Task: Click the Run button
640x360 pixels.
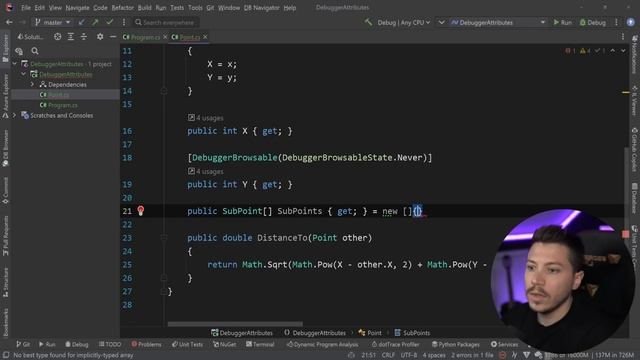Action: pos(562,22)
